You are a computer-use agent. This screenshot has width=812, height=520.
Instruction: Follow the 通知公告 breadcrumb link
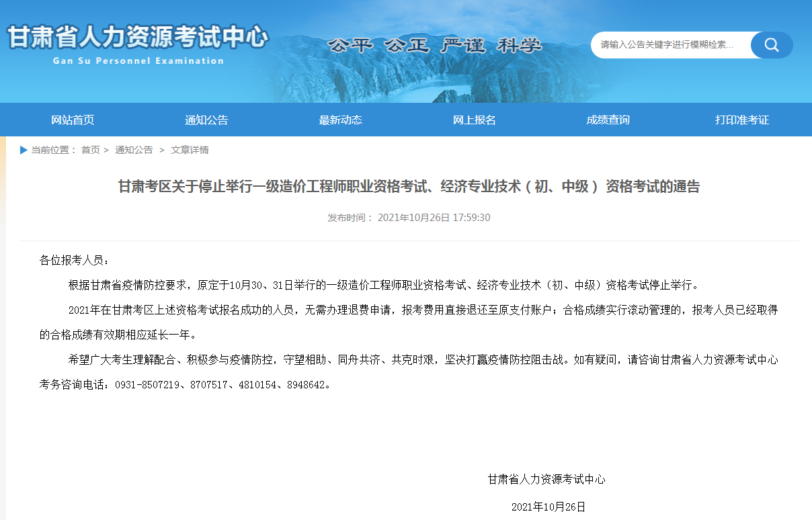(x=134, y=150)
